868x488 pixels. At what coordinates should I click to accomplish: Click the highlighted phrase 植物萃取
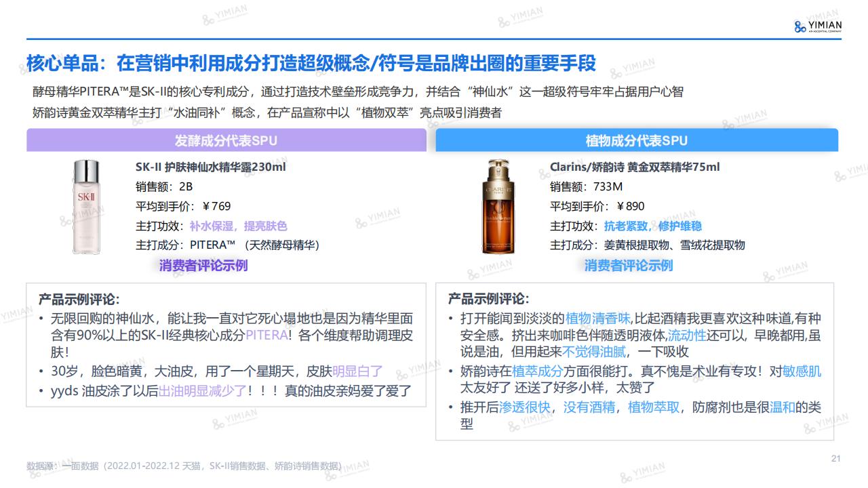(654, 407)
